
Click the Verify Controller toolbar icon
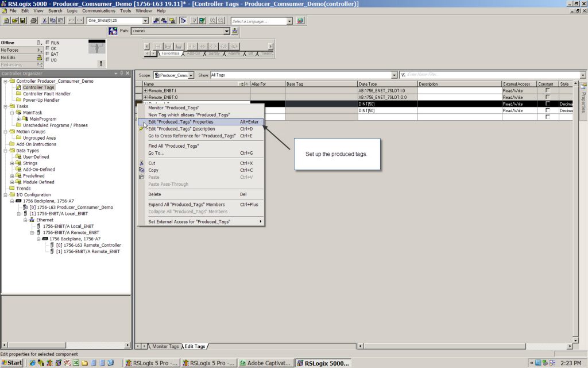click(x=203, y=21)
